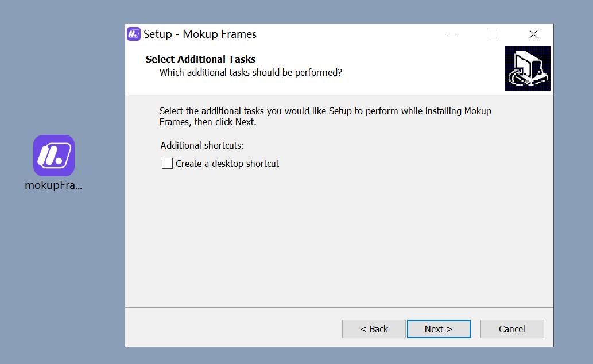593x364 pixels.
Task: Click the "Setup - Mokup Frames" title text
Action: click(x=200, y=34)
